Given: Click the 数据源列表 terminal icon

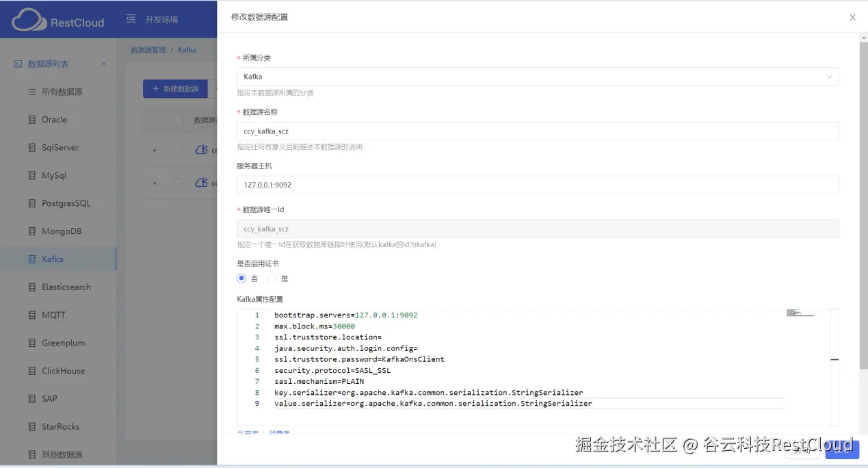Looking at the screenshot, I should [18, 64].
